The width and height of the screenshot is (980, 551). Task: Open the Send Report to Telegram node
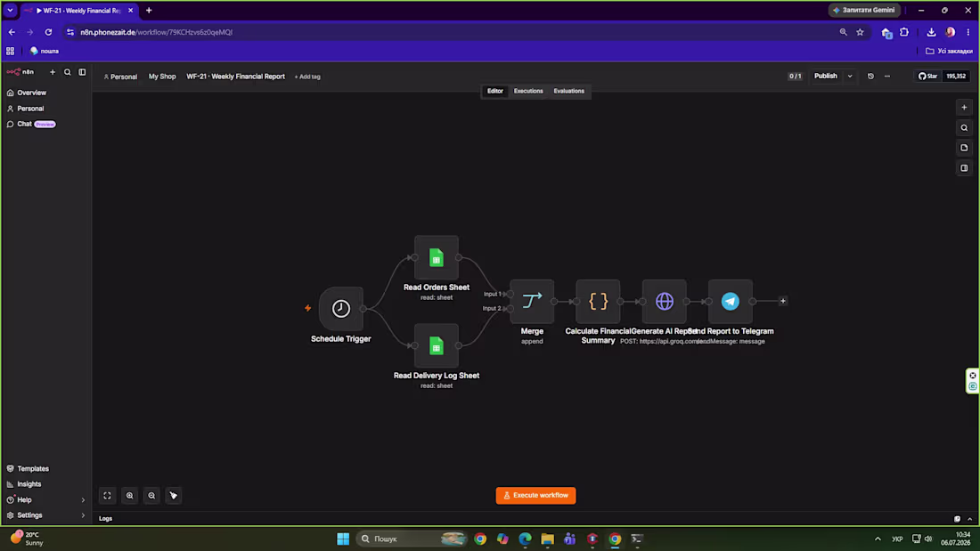tap(731, 301)
